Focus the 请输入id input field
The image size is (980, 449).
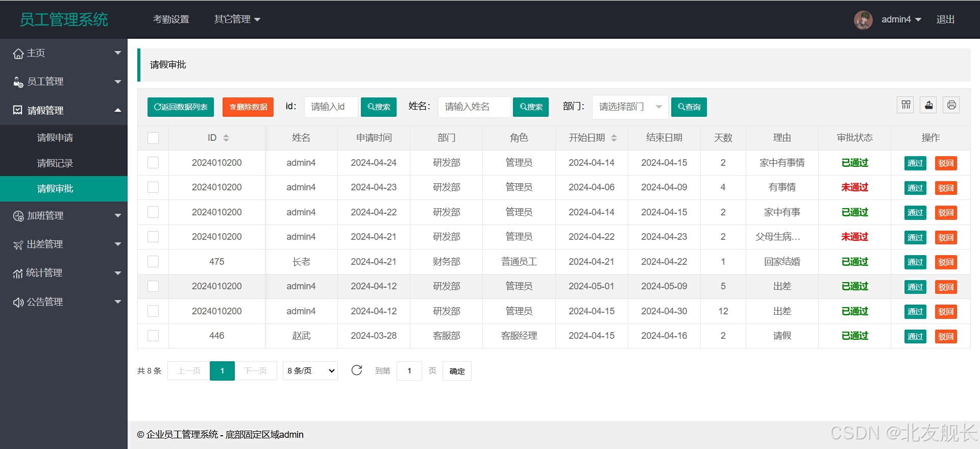click(331, 107)
